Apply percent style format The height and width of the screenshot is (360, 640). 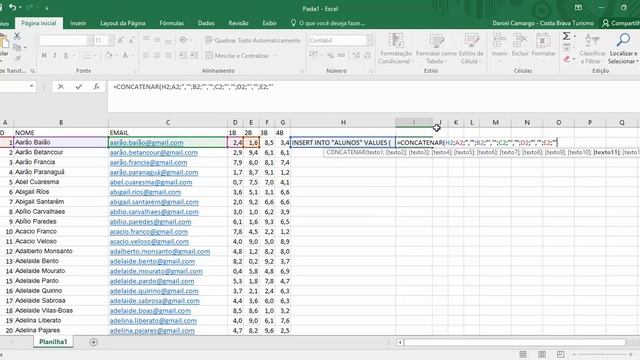pyautogui.click(x=330, y=55)
